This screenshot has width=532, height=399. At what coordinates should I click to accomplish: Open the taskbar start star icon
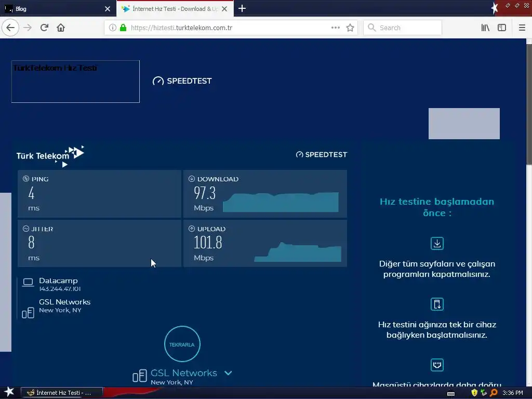coord(9,392)
